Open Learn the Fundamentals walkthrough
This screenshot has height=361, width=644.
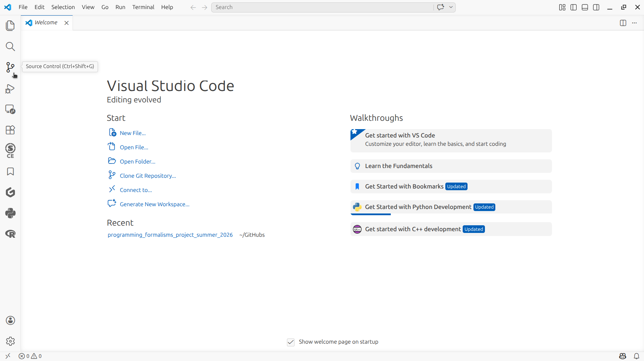(451, 166)
